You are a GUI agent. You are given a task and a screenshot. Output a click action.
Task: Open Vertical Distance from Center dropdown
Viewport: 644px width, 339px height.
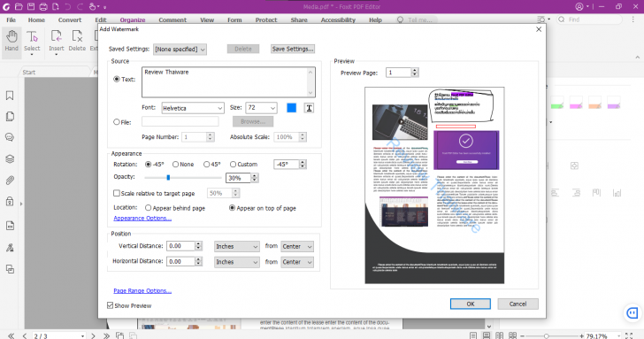pyautogui.click(x=297, y=246)
